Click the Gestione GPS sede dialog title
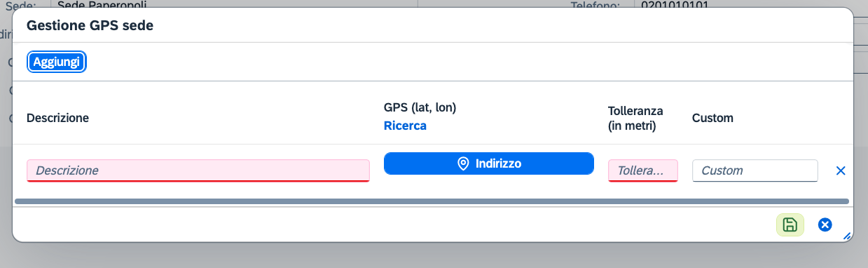The width and height of the screenshot is (868, 268). pos(90,25)
